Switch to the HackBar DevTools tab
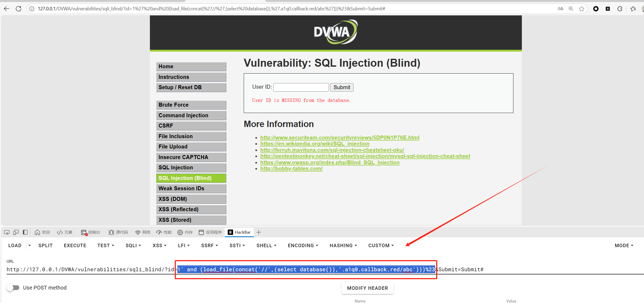The height and width of the screenshot is (303, 644). [x=239, y=232]
